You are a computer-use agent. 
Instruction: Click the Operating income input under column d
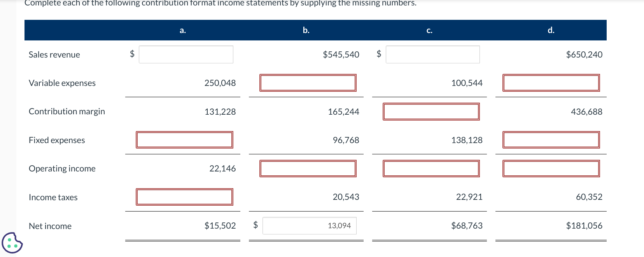551,168
